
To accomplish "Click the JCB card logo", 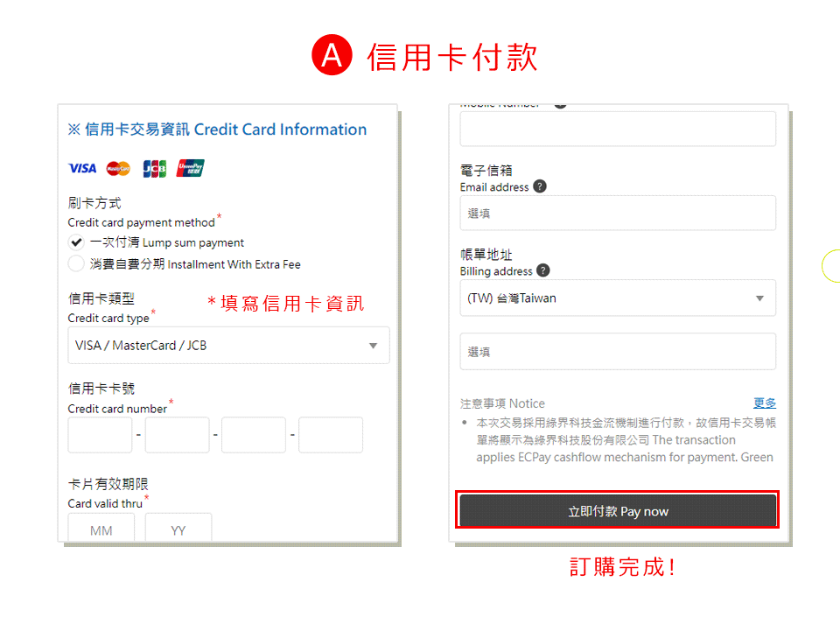I will click(x=154, y=169).
